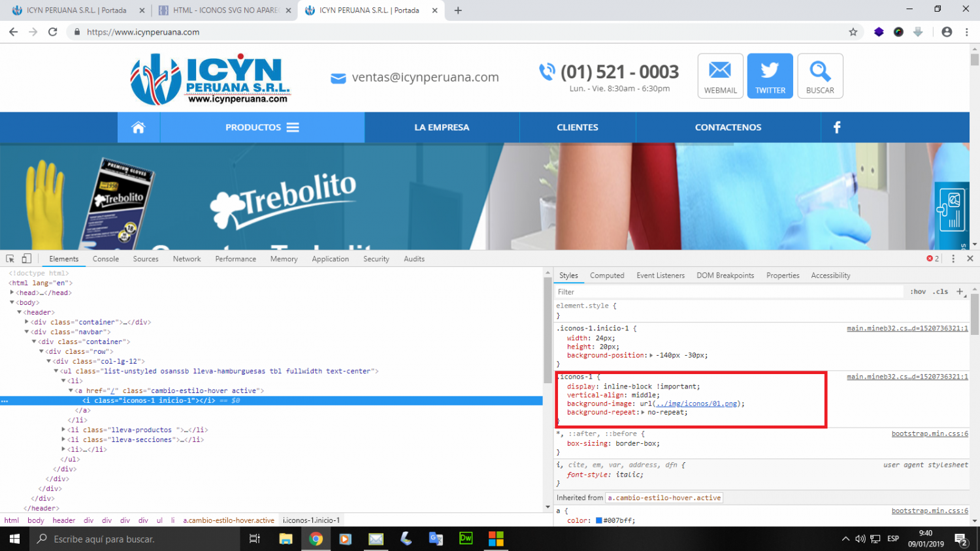This screenshot has height=551, width=980.
Task: Toggle .cls class editor
Action: tap(941, 292)
